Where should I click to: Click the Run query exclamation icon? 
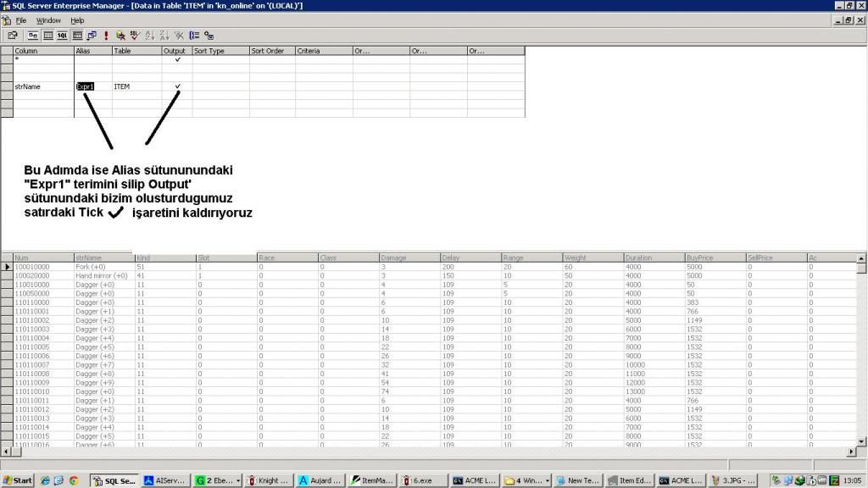click(x=106, y=36)
